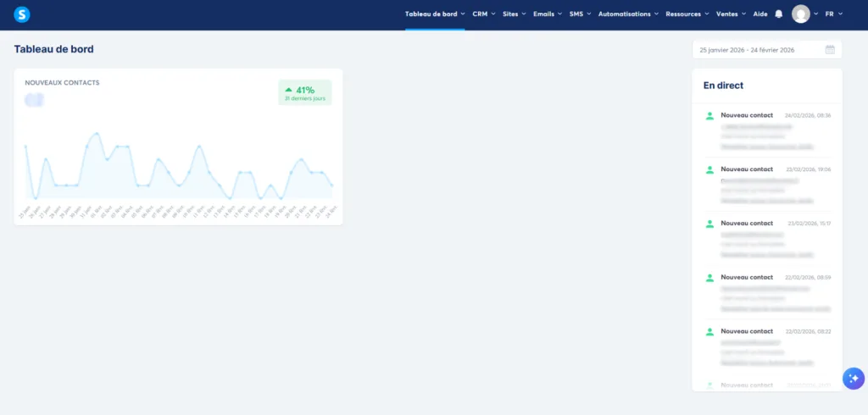This screenshot has height=415, width=868.
Task: Open the Emails menu
Action: 548,14
